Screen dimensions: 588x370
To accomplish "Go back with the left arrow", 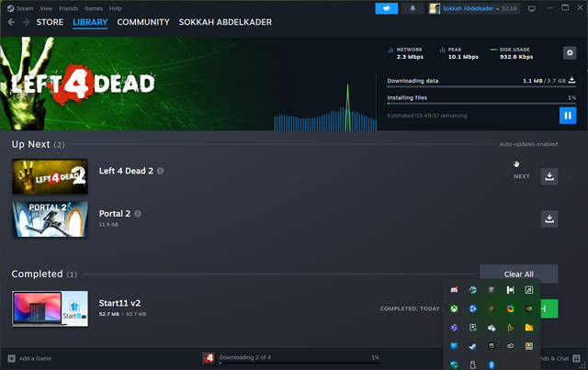I will tap(11, 22).
